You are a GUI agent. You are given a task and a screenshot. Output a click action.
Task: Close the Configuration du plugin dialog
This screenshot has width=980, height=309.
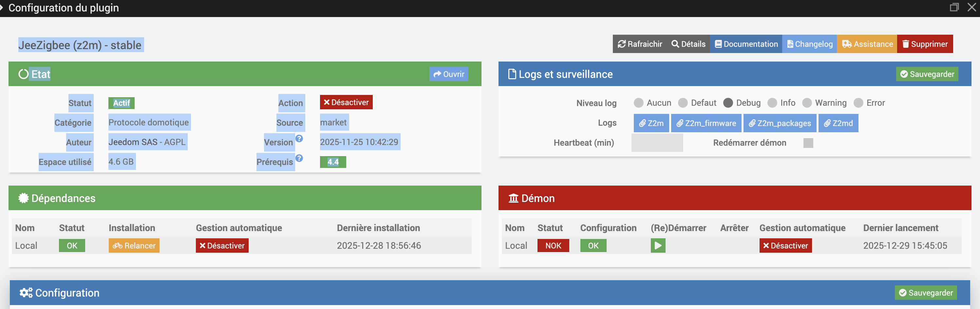[971, 7]
